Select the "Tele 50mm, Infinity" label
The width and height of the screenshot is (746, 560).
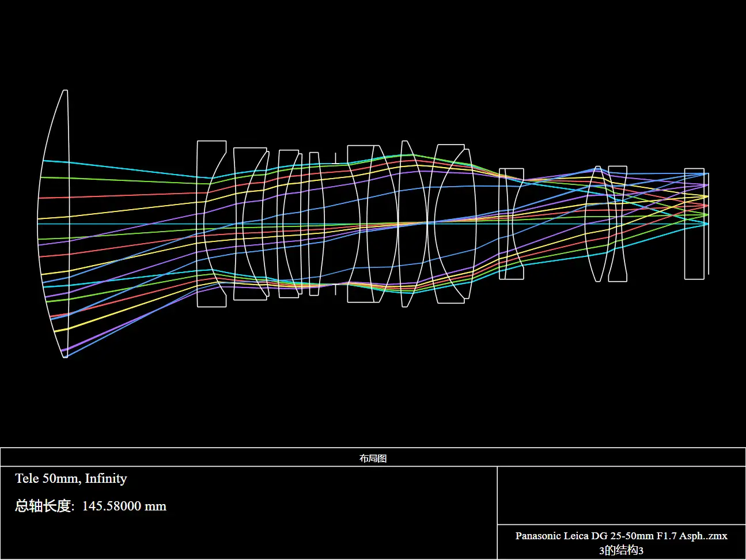coord(71,478)
